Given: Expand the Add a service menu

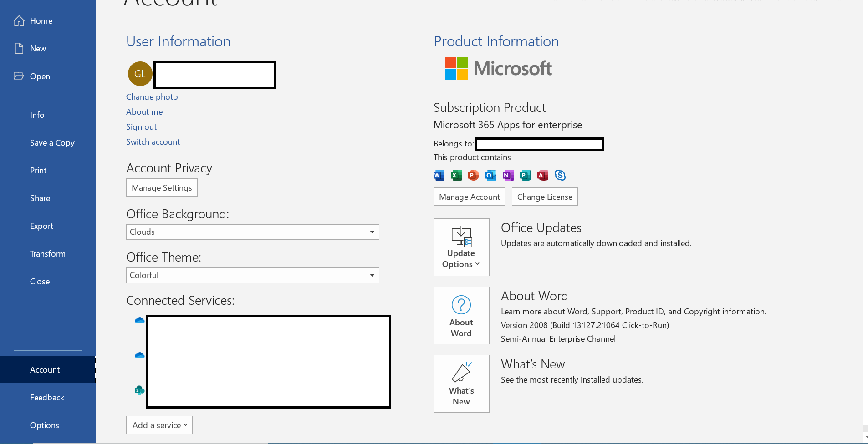Looking at the screenshot, I should [159, 425].
